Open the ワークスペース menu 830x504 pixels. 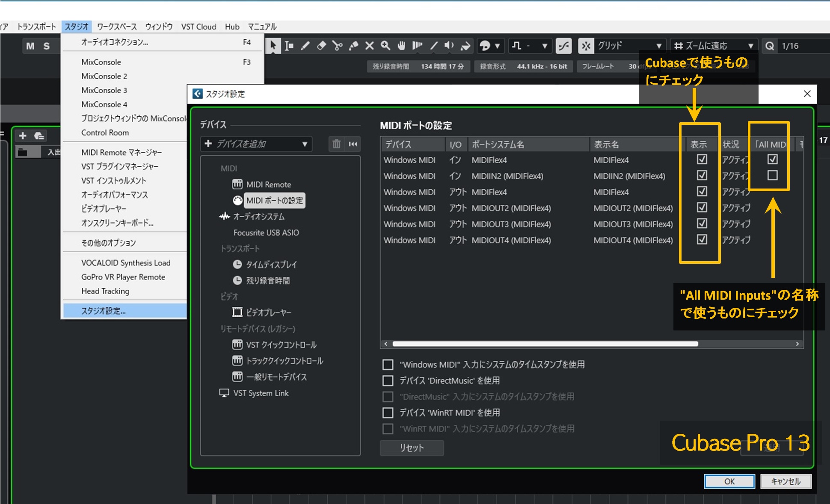[117, 27]
